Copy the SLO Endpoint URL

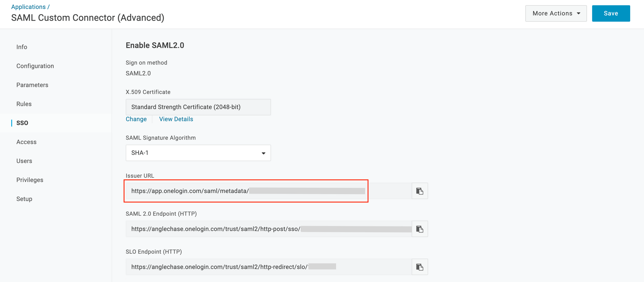click(x=420, y=267)
